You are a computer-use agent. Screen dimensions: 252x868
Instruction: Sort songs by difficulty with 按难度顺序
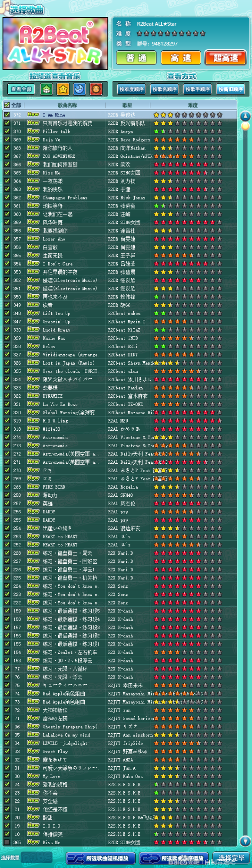pyautogui.click(x=132, y=89)
